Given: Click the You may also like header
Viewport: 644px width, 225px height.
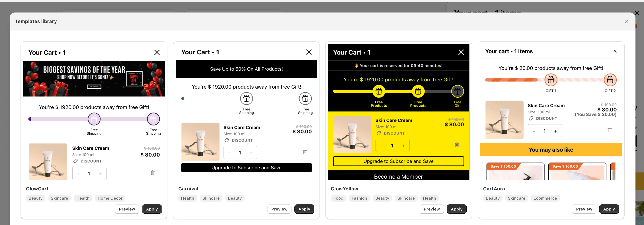Looking at the screenshot, I should point(551,150).
